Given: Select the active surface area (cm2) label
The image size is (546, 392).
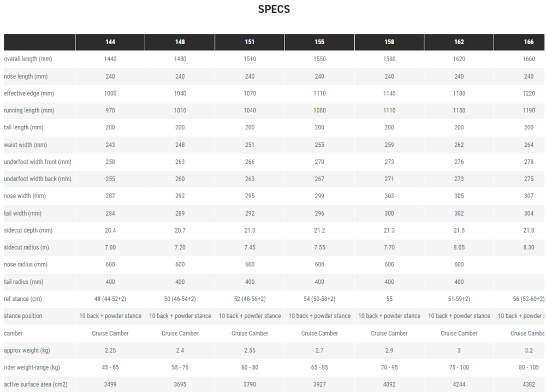Looking at the screenshot, I should (x=34, y=384).
